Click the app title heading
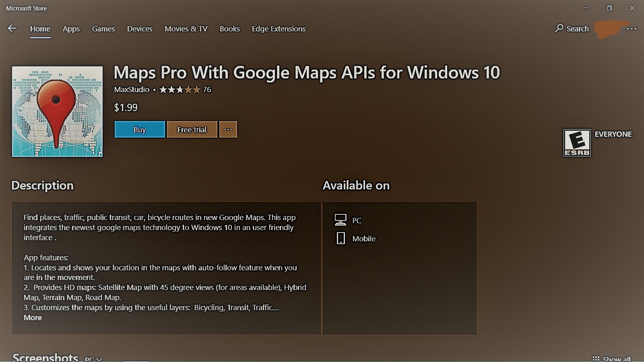Screen dimensions: 644x362 tap(307, 73)
